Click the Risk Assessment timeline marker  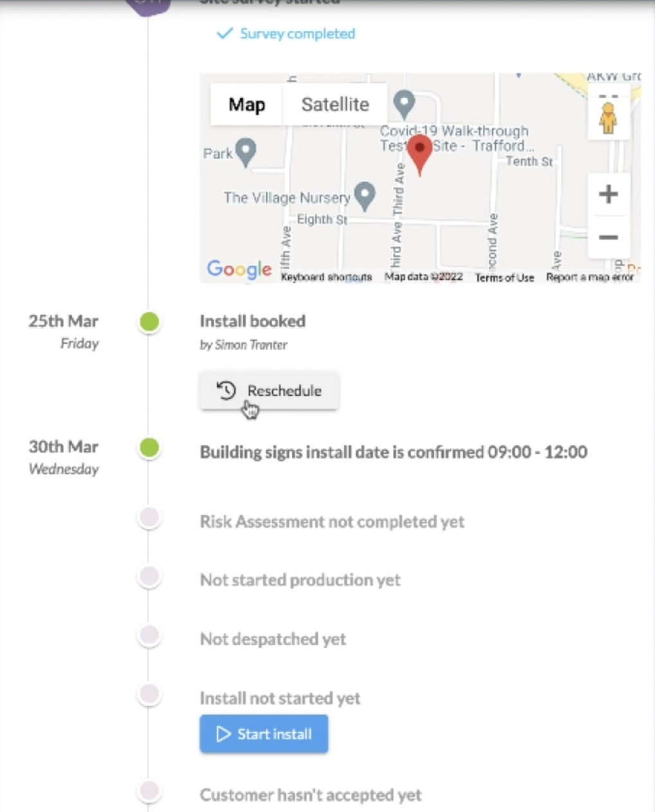pyautogui.click(x=149, y=517)
